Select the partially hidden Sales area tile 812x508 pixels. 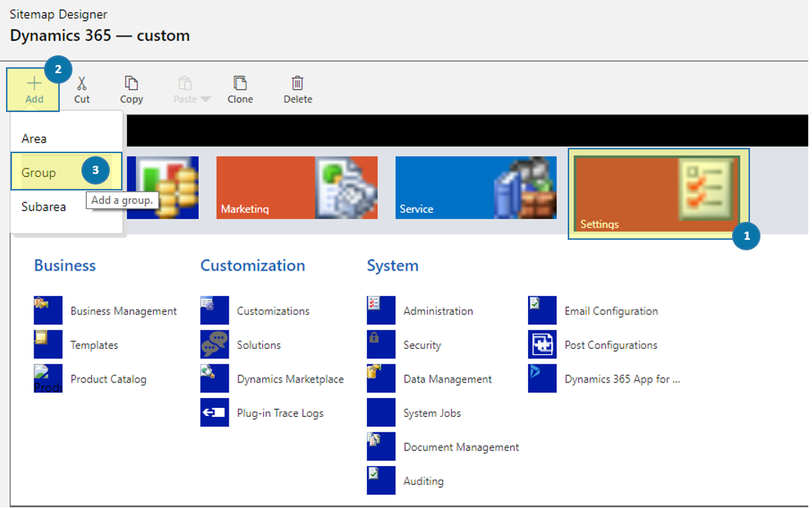coord(163,188)
